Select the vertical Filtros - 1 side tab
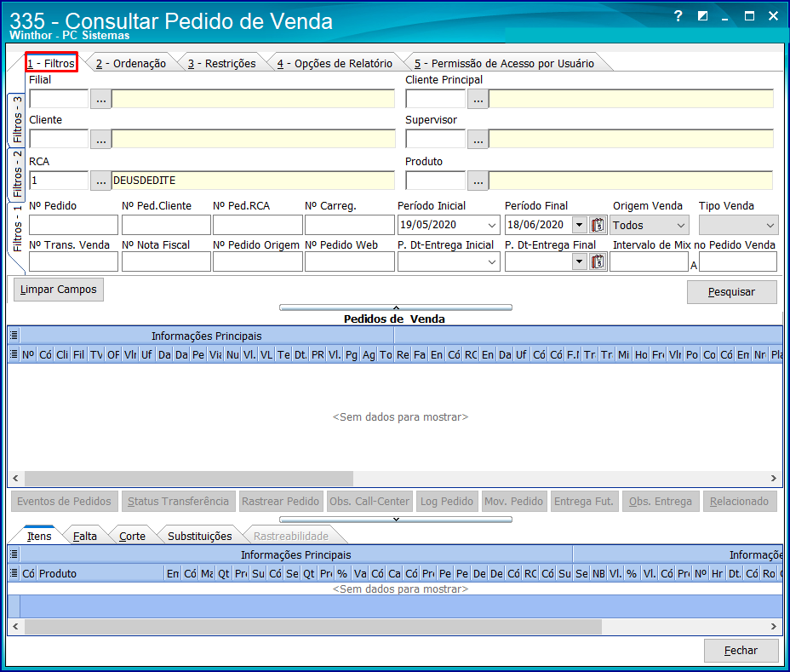 pos(17,228)
